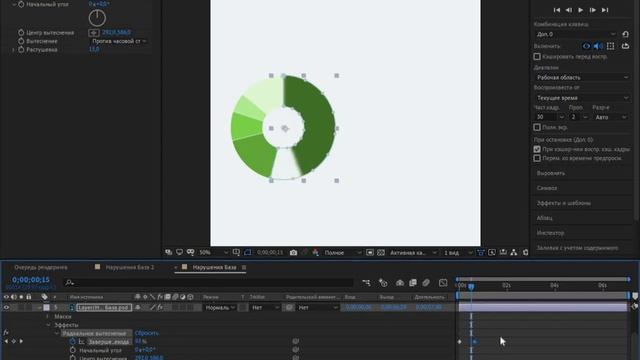Open 'Заливка с учетом содержимого' panel

pyautogui.click(x=577, y=248)
